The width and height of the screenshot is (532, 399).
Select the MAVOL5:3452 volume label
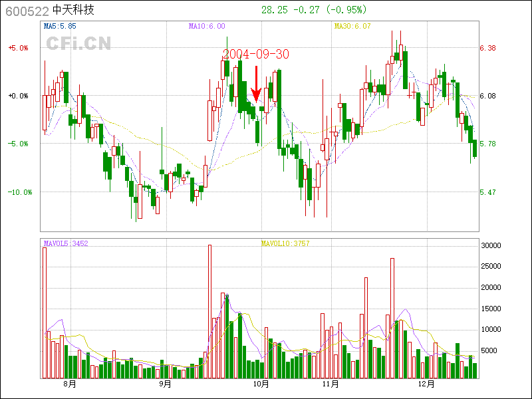click(x=66, y=243)
